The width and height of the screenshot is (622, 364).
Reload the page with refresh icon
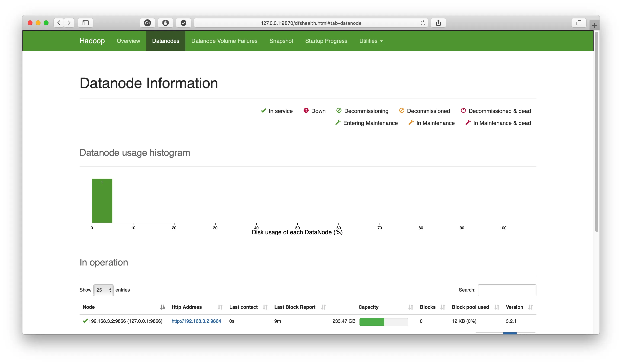click(423, 23)
